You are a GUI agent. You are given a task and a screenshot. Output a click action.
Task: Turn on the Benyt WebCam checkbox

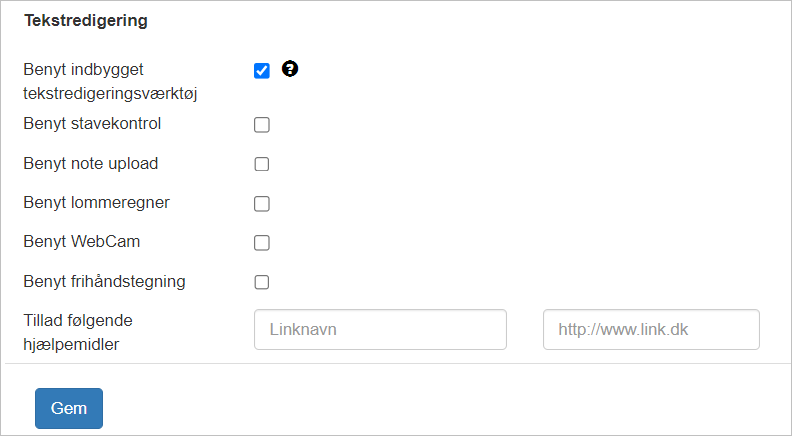(x=262, y=243)
